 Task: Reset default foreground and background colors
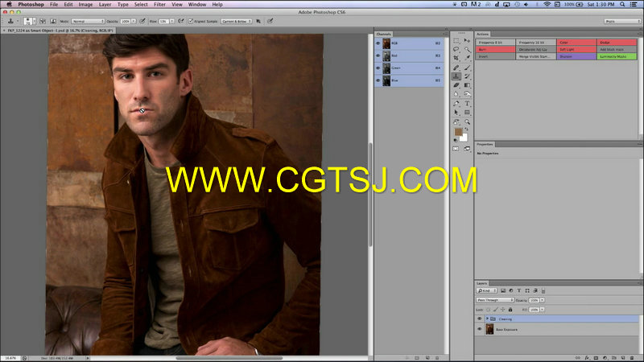tap(456, 140)
